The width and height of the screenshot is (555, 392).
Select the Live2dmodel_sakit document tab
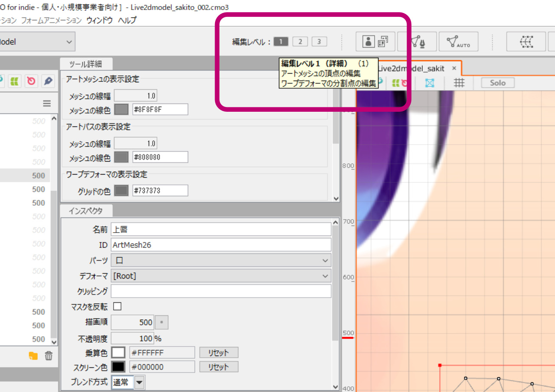click(x=411, y=68)
